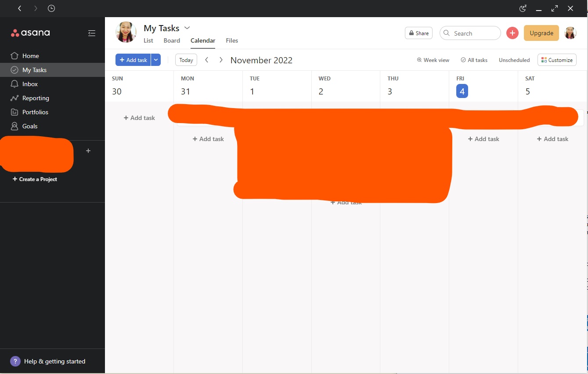Image resolution: width=588 pixels, height=374 pixels.
Task: Expand the Add task dropdown arrow
Action: (x=156, y=60)
